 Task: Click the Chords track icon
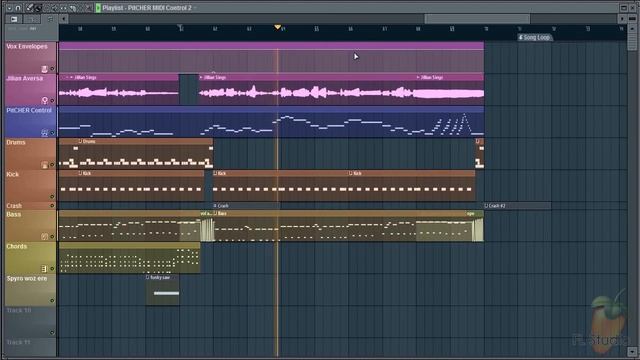pos(44,269)
